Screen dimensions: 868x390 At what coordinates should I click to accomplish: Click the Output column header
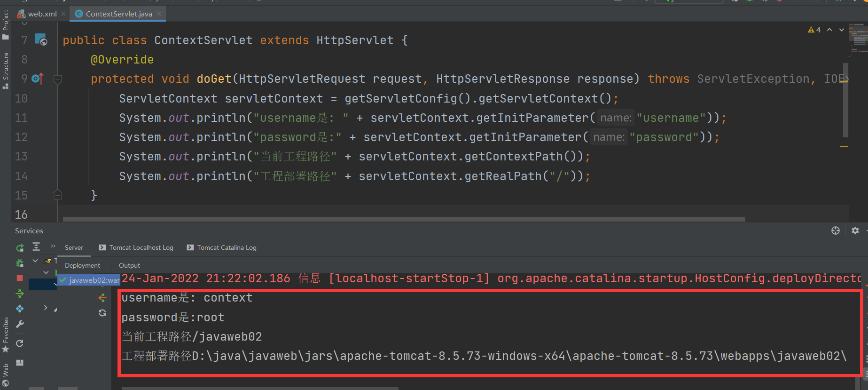[x=129, y=265]
